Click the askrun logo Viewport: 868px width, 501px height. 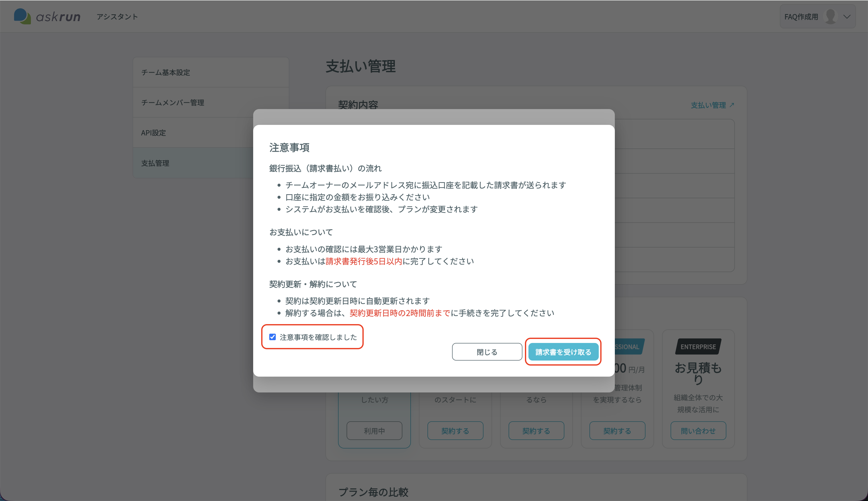[x=47, y=16]
